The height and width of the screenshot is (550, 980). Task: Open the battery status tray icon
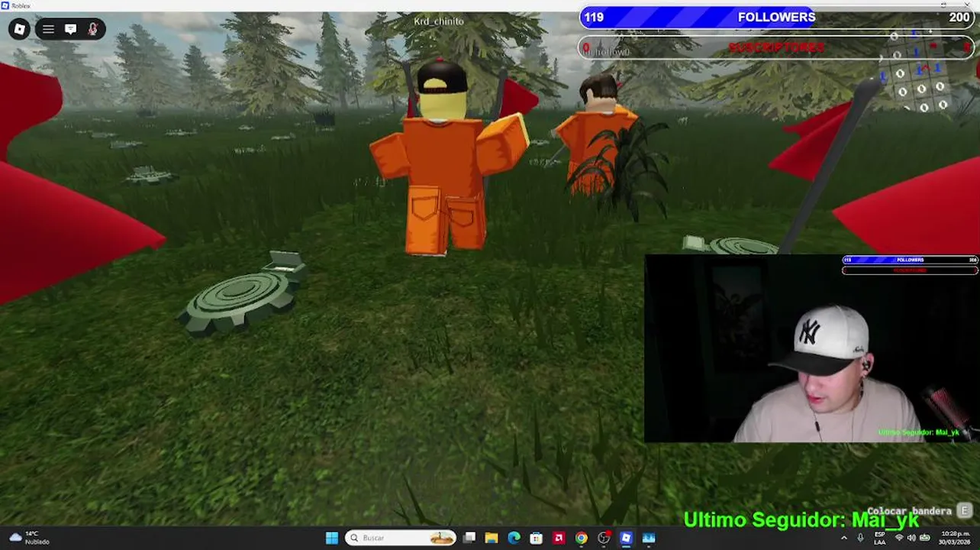click(x=925, y=538)
